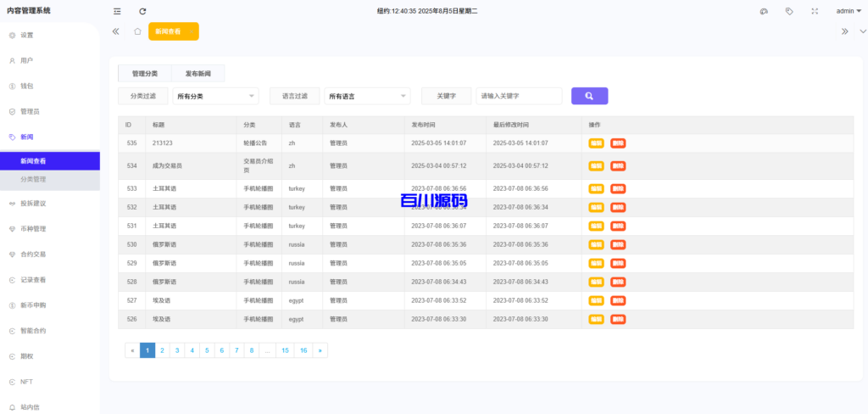Toggle fullscreen mode icon
868x414 pixels.
click(x=815, y=11)
